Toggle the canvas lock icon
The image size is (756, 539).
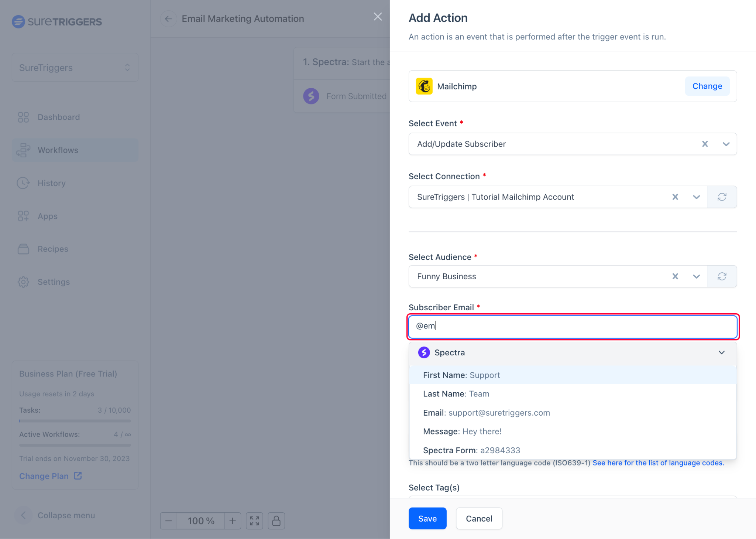(276, 521)
